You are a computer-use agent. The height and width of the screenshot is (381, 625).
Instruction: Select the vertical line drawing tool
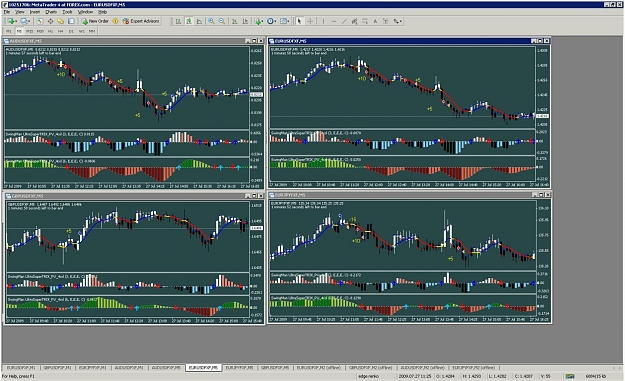click(323, 22)
